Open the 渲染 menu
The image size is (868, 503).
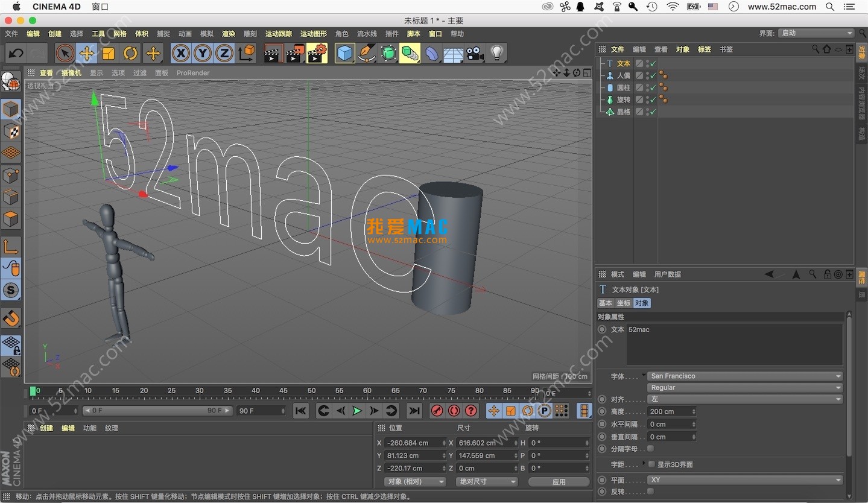click(x=228, y=34)
